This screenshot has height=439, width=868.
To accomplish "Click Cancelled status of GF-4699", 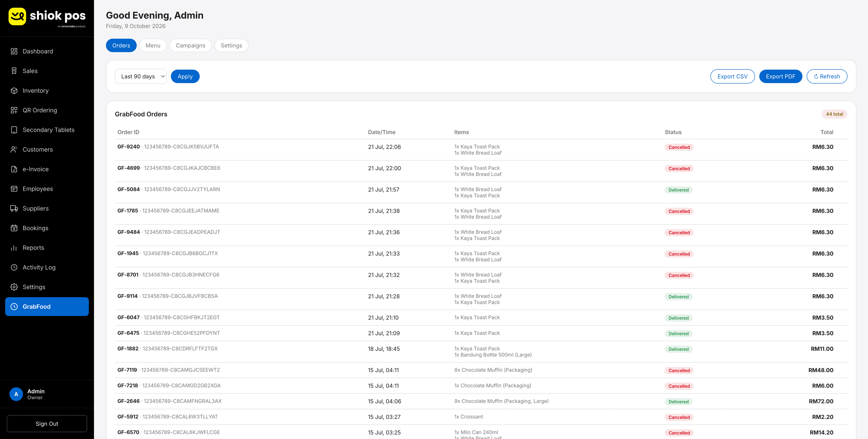I will point(679,169).
